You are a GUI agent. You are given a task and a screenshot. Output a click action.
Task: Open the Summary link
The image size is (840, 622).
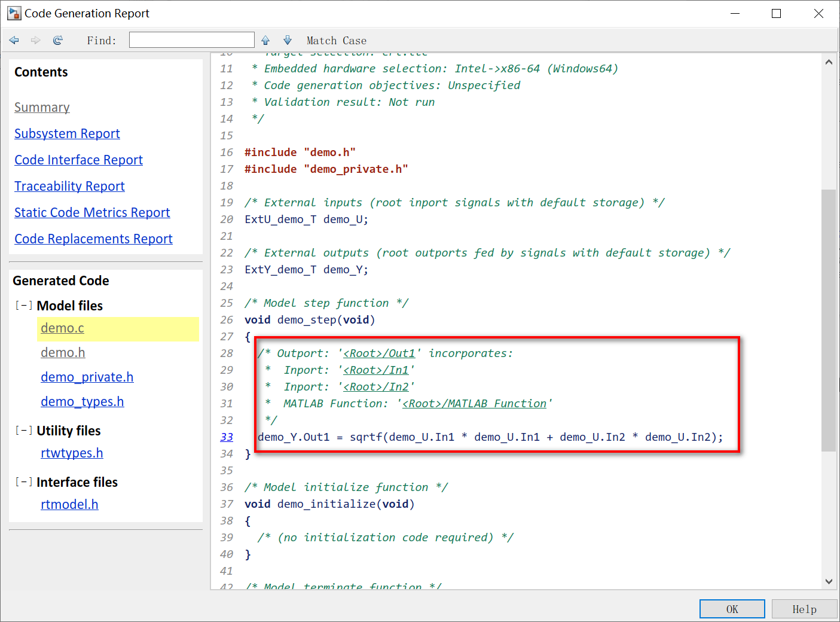click(x=42, y=107)
